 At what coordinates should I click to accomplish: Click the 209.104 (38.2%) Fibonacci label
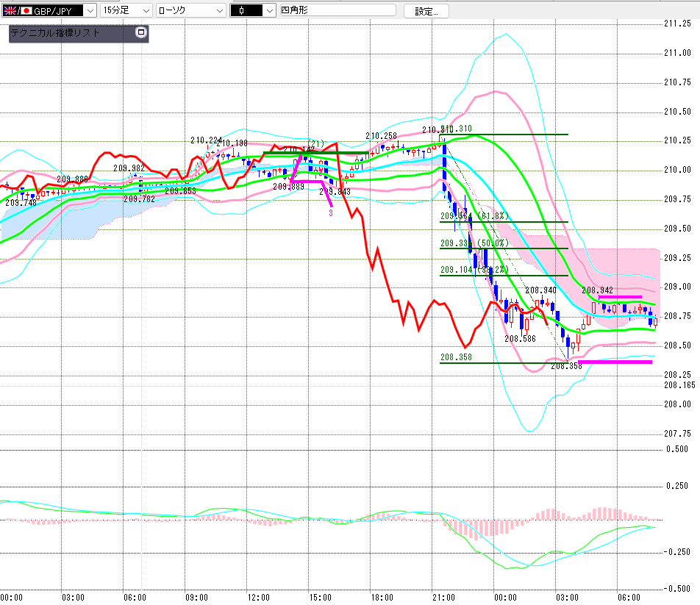(x=474, y=270)
